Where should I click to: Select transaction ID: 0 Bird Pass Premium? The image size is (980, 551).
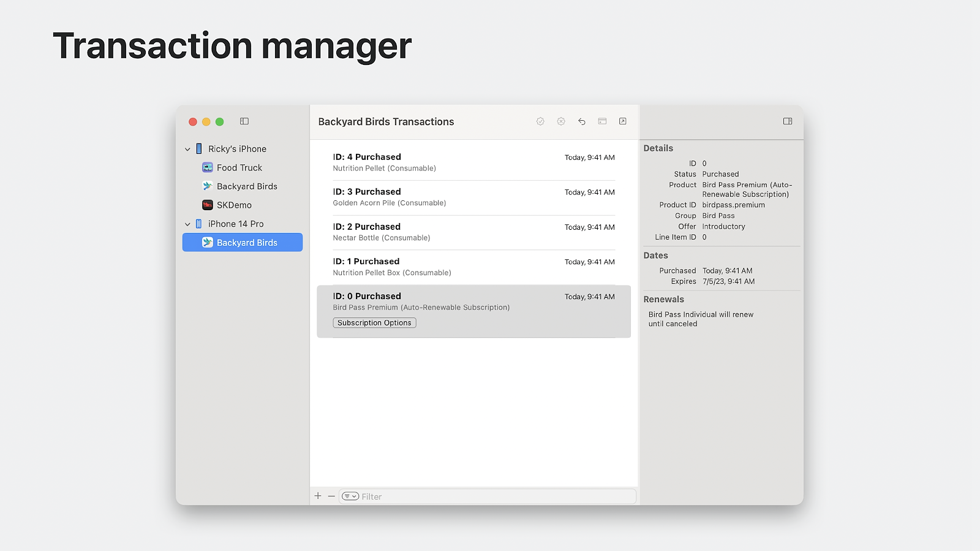(x=473, y=311)
